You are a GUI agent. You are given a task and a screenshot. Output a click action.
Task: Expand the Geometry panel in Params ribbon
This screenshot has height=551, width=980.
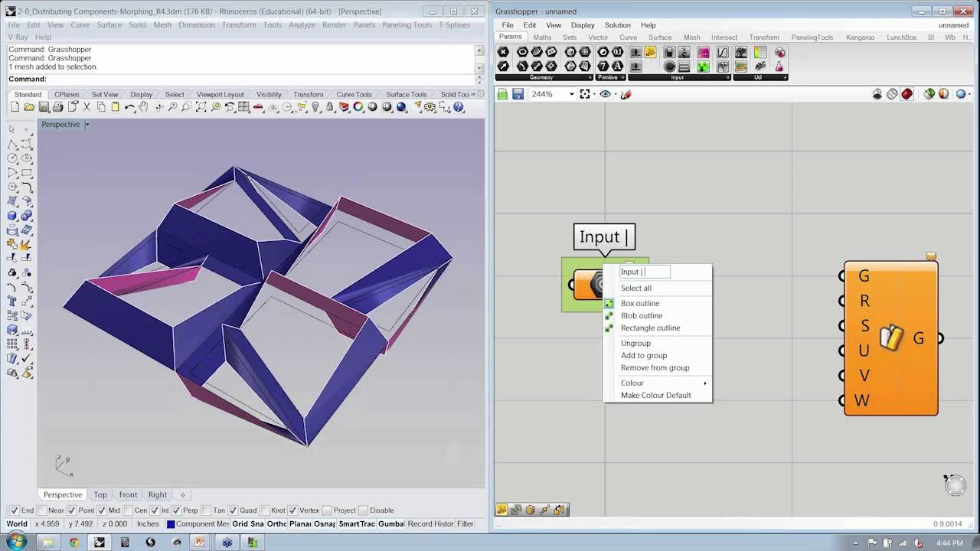click(x=590, y=77)
